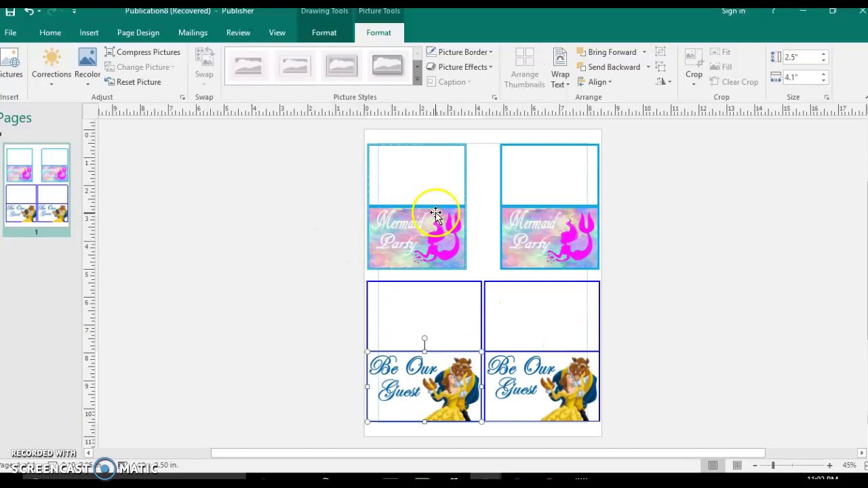The image size is (868, 488).
Task: Click the zoom slider handle
Action: point(772,466)
